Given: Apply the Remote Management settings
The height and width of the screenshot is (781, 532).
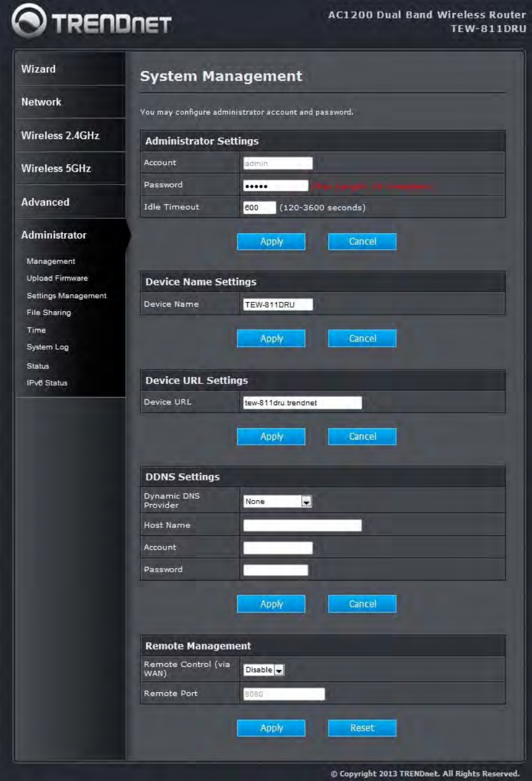Looking at the screenshot, I should point(271,728).
